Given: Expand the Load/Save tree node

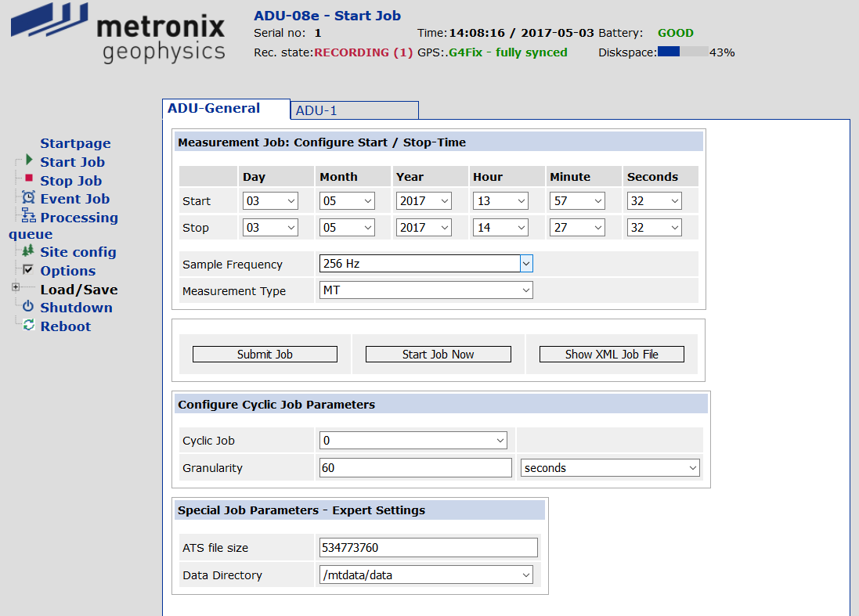Looking at the screenshot, I should [16, 287].
